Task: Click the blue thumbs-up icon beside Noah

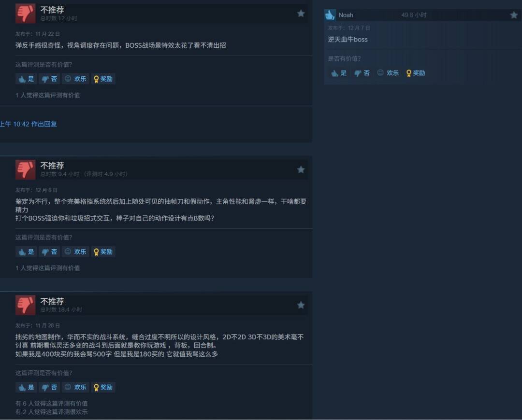Action: tap(330, 15)
